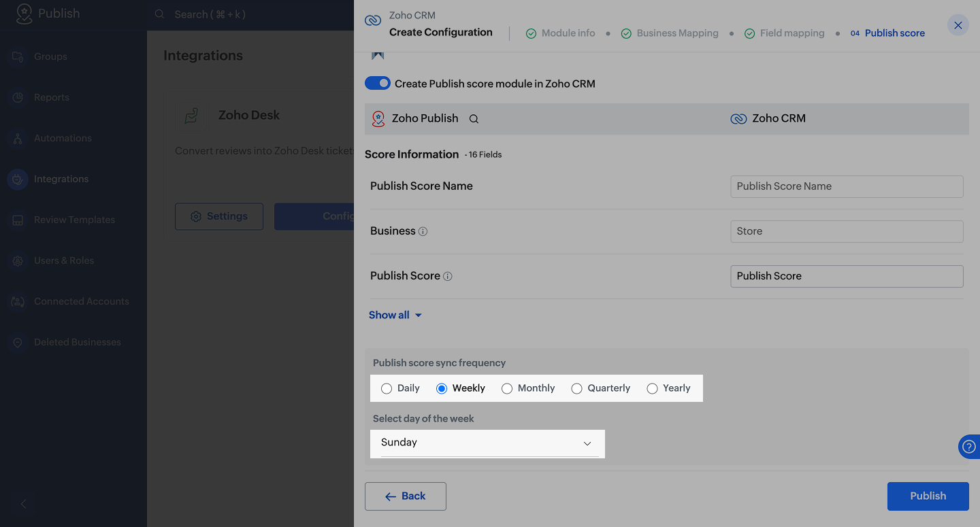Viewport: 980px width, 527px height.
Task: Click the info icon next to Business
Action: click(423, 231)
